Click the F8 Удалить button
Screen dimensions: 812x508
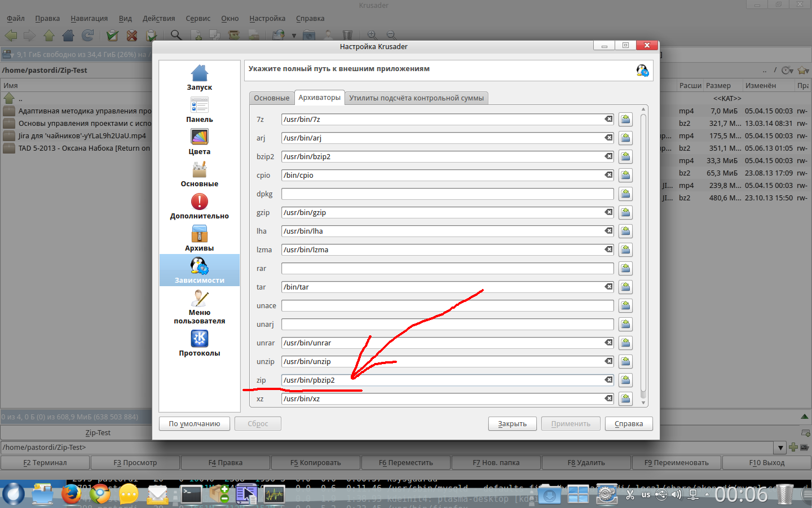click(x=586, y=463)
